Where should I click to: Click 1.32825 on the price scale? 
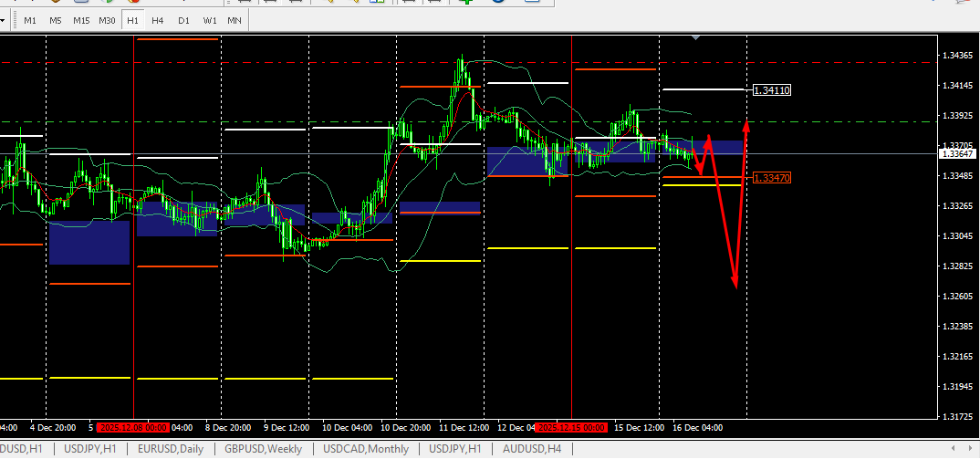coord(957,266)
